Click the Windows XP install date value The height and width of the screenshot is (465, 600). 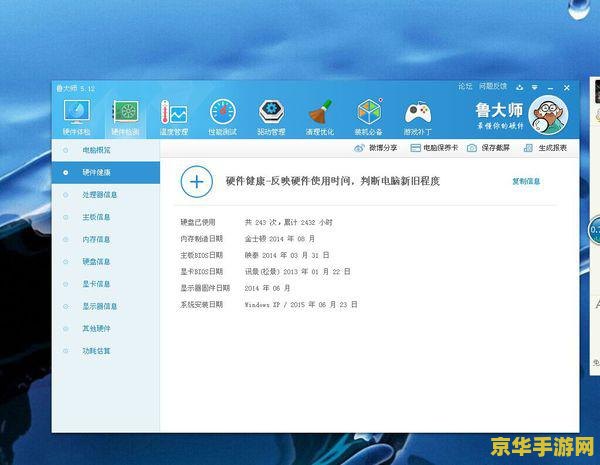pos(301,305)
